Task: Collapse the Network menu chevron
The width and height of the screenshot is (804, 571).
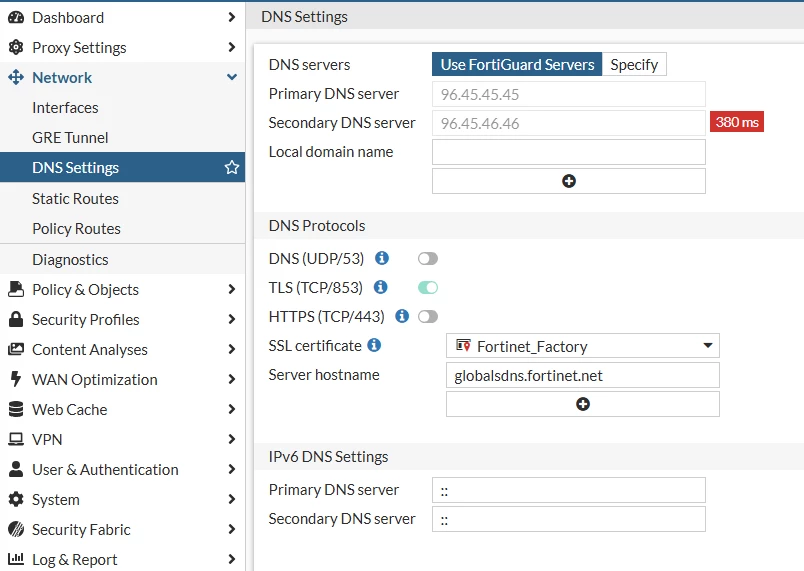Action: 232,77
